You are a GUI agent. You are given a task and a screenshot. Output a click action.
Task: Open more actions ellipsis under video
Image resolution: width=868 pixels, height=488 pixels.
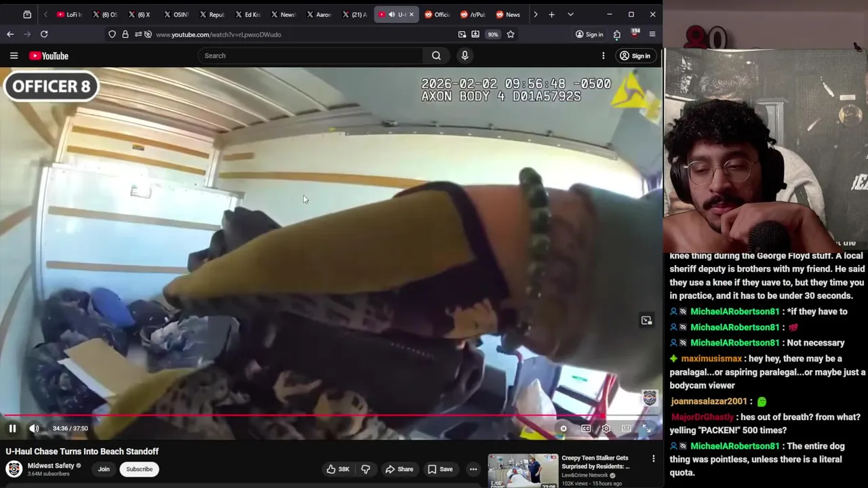point(473,469)
